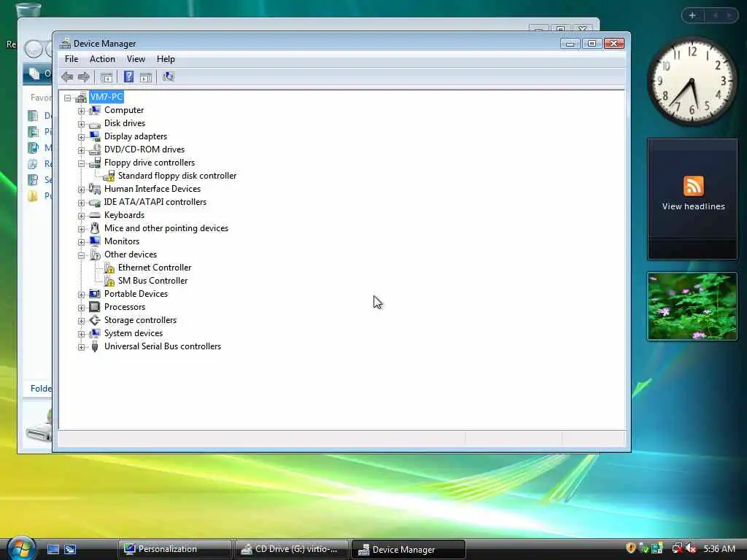Select the Floppy drive controllers category icon

tap(95, 163)
